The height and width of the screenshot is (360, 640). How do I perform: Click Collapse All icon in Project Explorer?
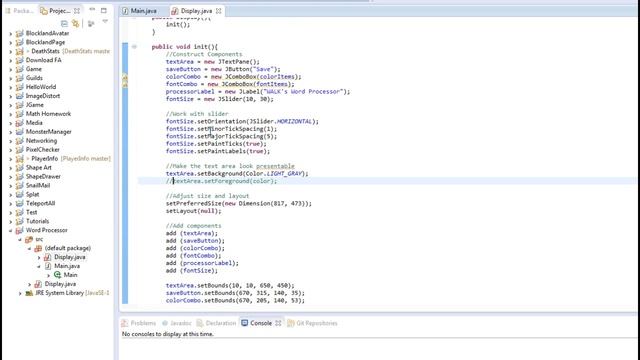pos(64,23)
